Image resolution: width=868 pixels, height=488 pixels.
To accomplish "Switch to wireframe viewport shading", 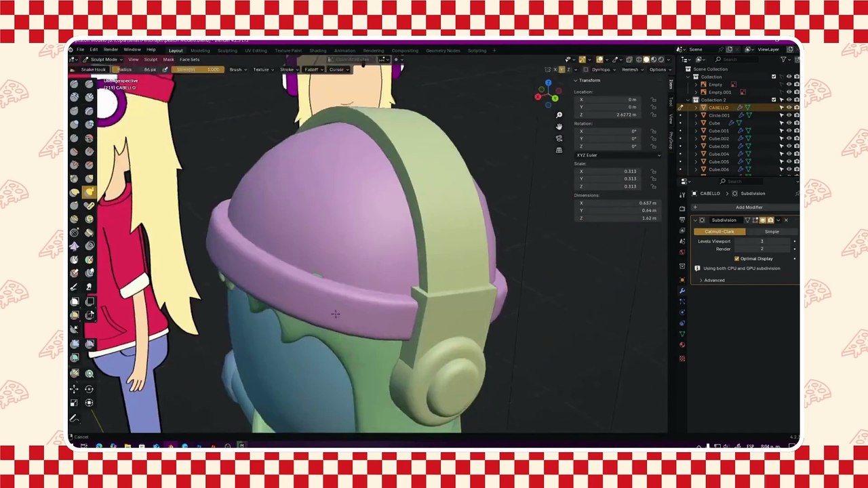I will pyautogui.click(x=638, y=60).
